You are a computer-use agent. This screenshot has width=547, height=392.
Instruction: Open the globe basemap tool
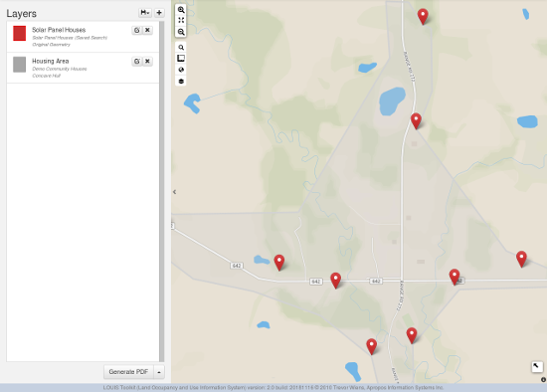181,70
